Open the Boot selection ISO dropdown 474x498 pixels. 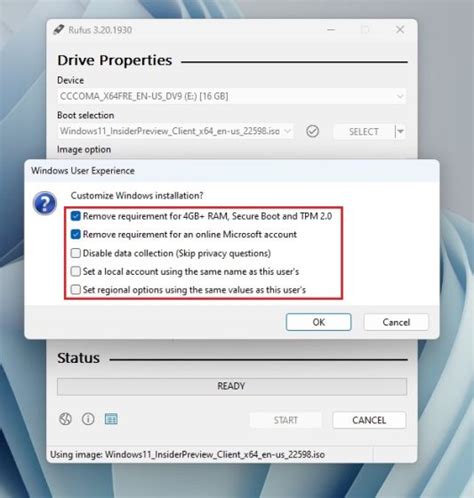coord(175,131)
